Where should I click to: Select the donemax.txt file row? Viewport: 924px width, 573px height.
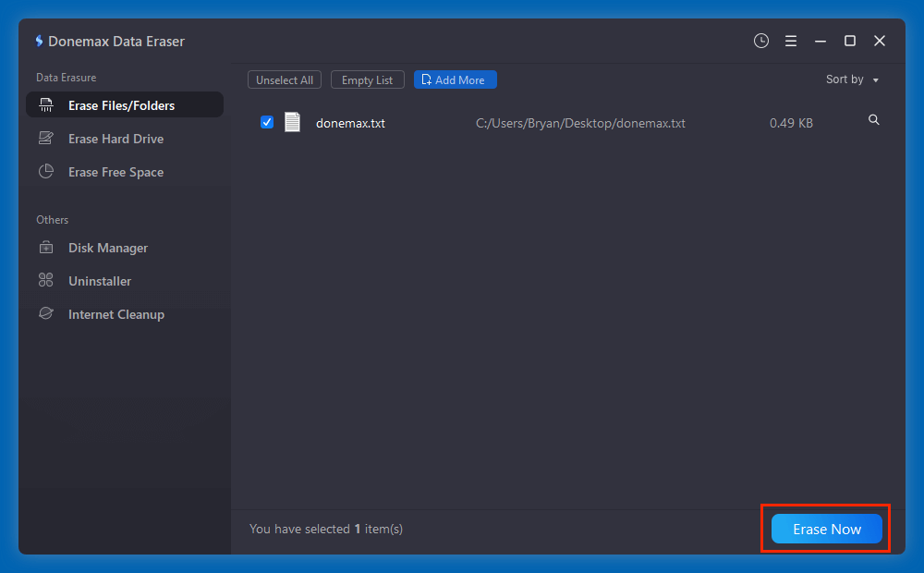tap(350, 122)
